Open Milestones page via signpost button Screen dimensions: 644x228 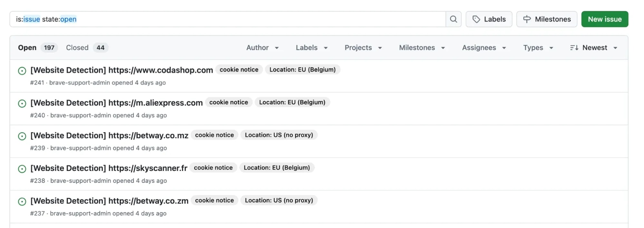tap(546, 19)
